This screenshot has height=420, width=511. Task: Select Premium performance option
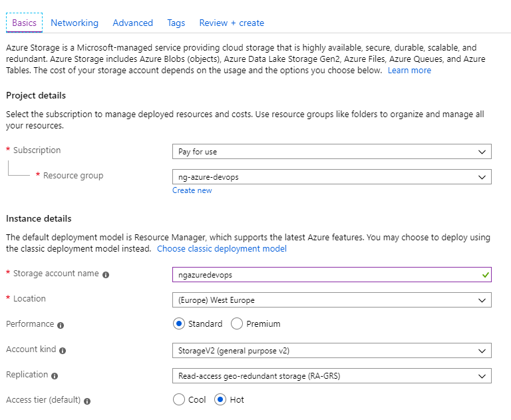click(237, 323)
